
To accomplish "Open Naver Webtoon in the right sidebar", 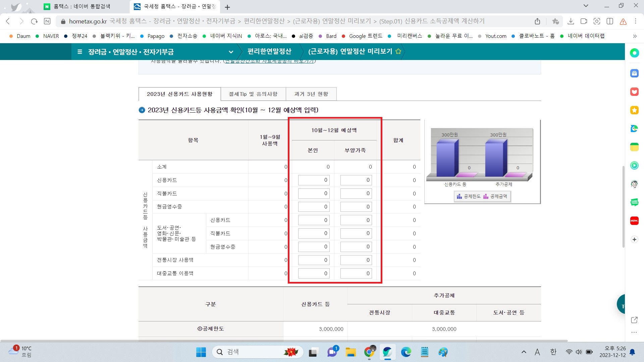I will 634,202.
